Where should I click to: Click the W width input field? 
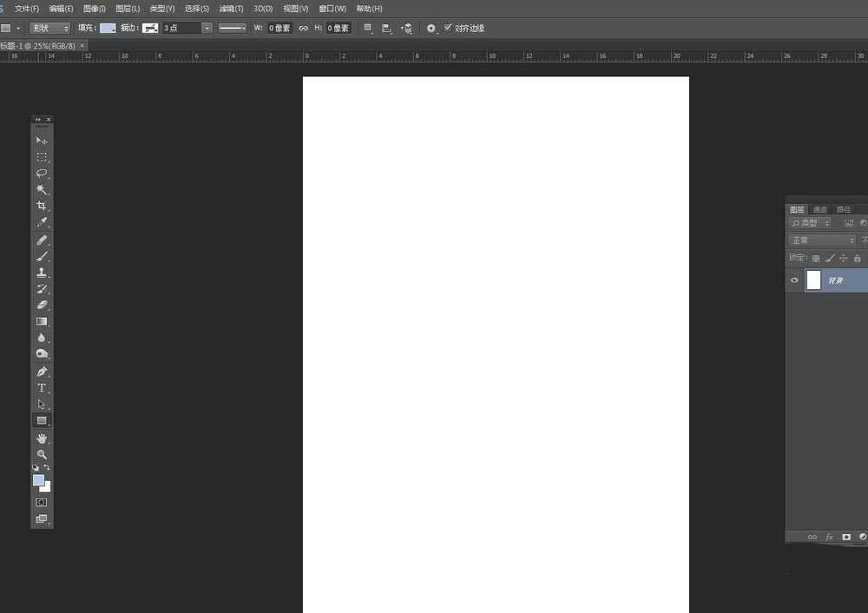tap(279, 29)
